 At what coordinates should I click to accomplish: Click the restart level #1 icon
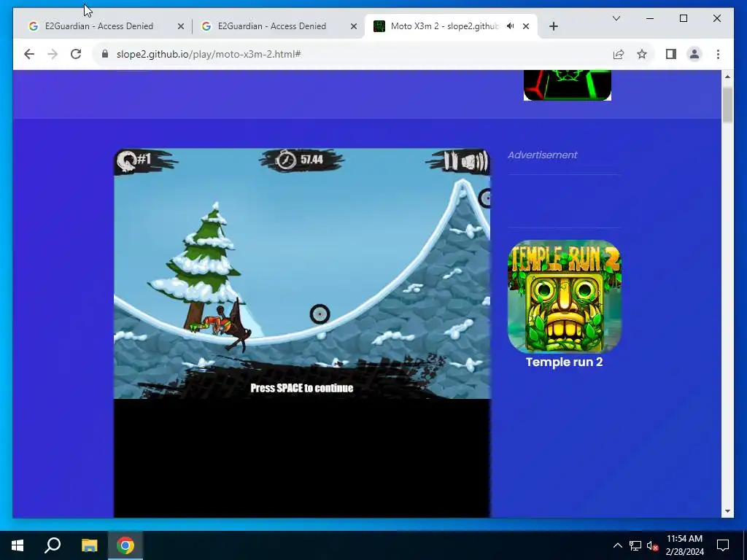[127, 161]
